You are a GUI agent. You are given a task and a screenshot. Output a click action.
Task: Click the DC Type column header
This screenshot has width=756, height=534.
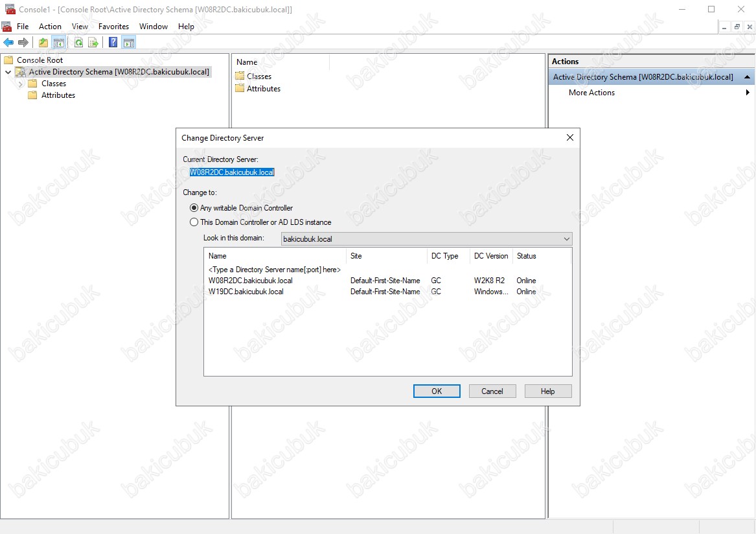448,256
